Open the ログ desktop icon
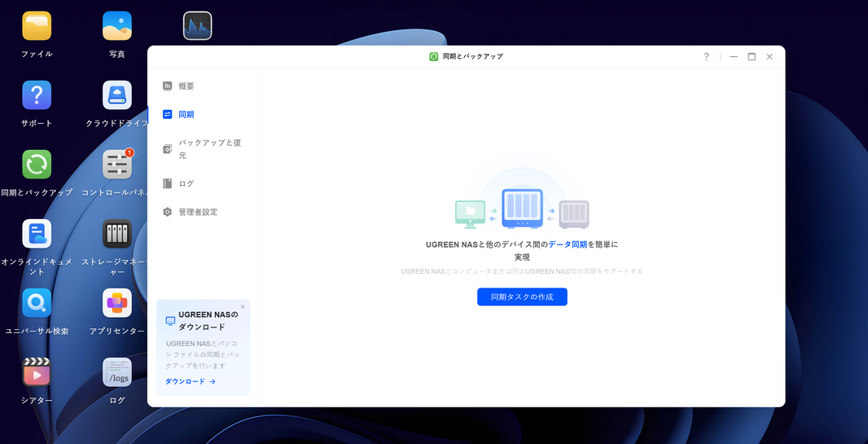Screen dimensions: 868x444 point(116,372)
